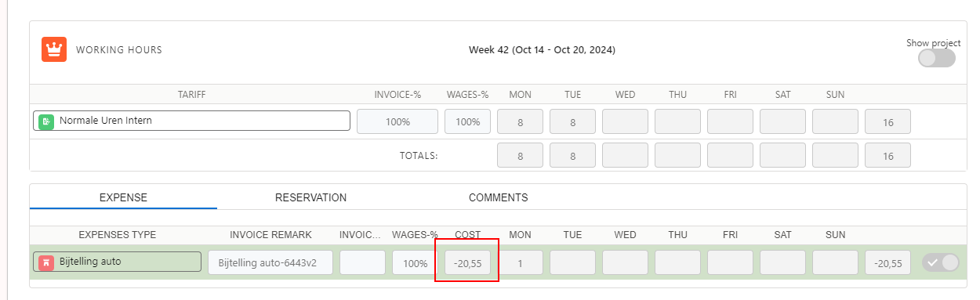
Task: Click green tariff icon beside Normale Uren Intern
Action: (x=46, y=121)
